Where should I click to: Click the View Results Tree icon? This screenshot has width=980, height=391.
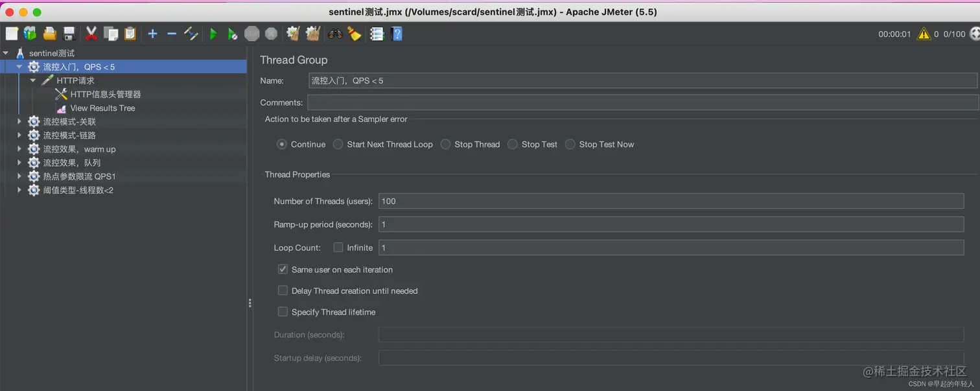coord(61,108)
